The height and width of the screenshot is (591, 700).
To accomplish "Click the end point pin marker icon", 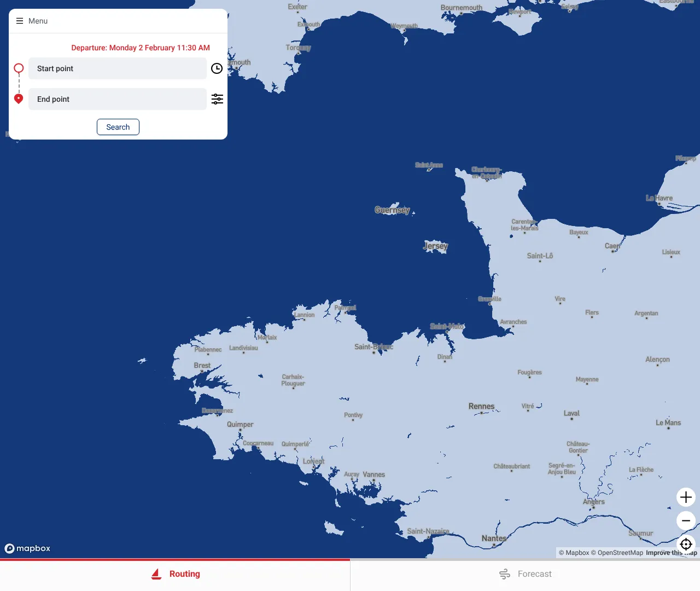I will (18, 99).
